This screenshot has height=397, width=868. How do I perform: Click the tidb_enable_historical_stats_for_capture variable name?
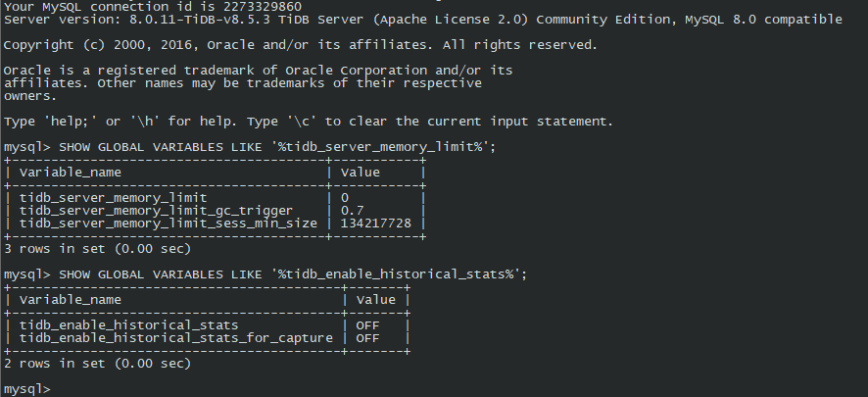tap(176, 337)
